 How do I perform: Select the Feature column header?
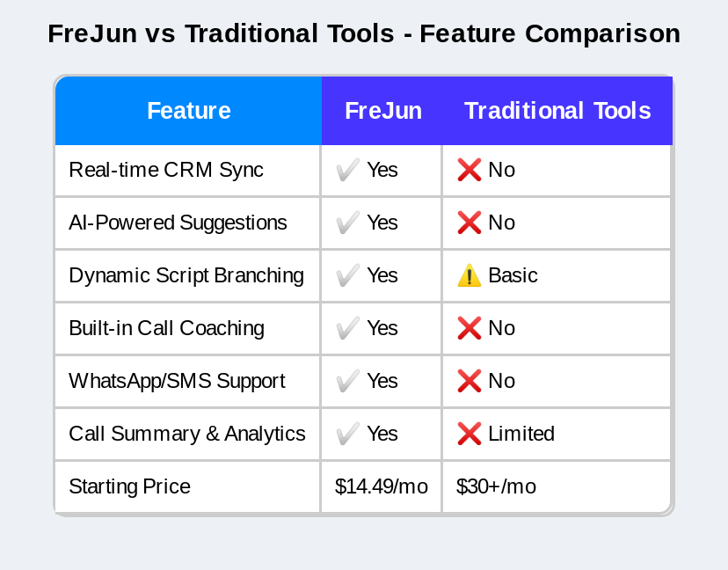pyautogui.click(x=188, y=111)
